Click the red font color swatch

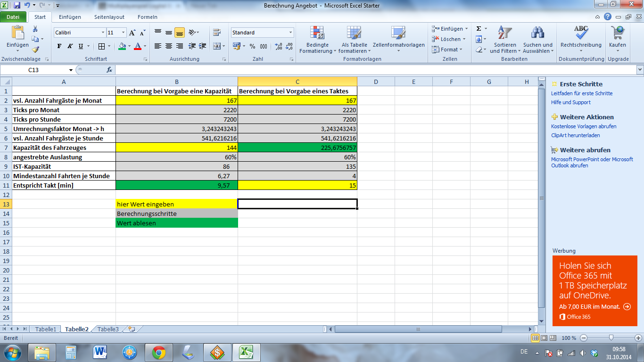(137, 46)
